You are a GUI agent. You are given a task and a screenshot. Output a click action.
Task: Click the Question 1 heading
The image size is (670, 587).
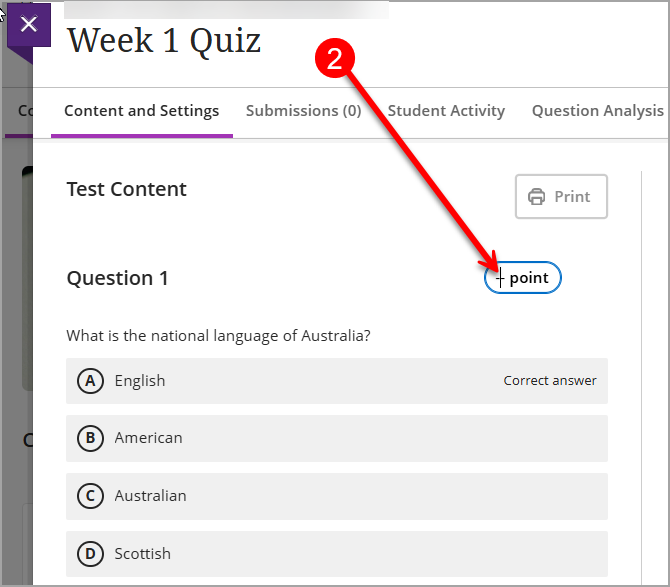coord(118,278)
